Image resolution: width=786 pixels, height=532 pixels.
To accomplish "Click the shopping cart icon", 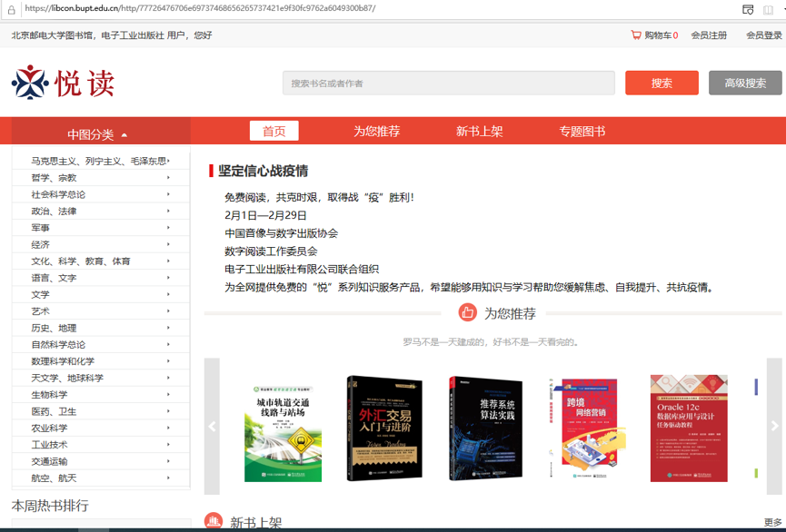I will coord(636,35).
